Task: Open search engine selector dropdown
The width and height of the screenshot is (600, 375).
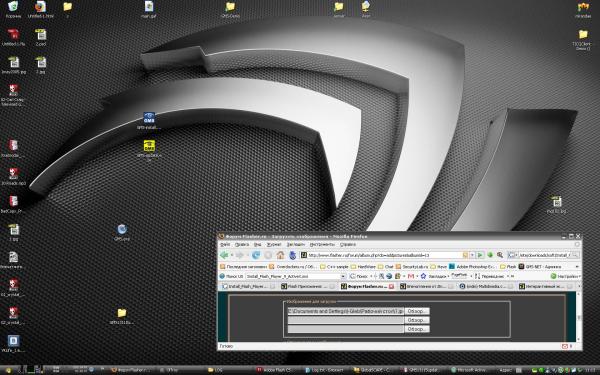Action: (x=512, y=255)
